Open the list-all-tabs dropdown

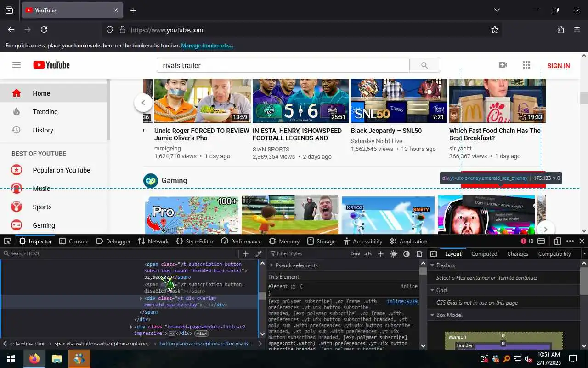[x=497, y=10]
